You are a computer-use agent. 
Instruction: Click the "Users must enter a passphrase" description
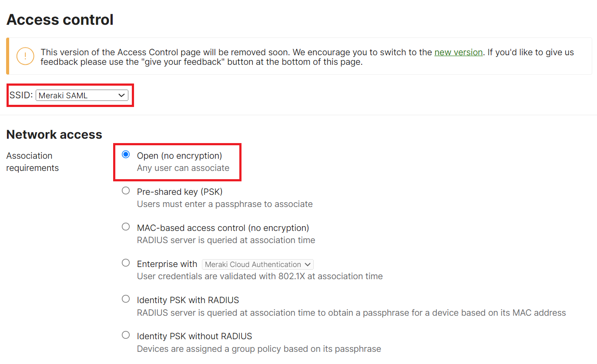pyautogui.click(x=225, y=204)
